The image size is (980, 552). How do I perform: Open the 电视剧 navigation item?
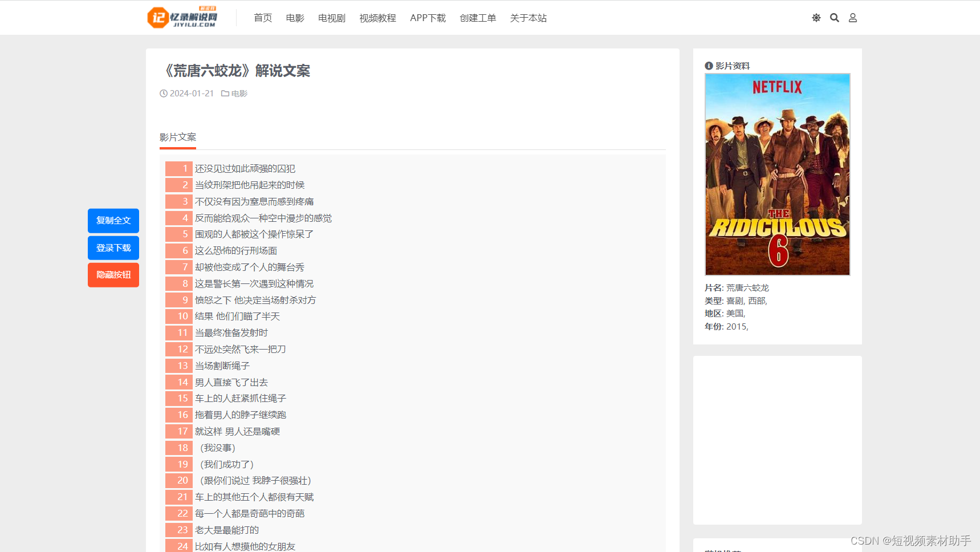[x=332, y=18]
